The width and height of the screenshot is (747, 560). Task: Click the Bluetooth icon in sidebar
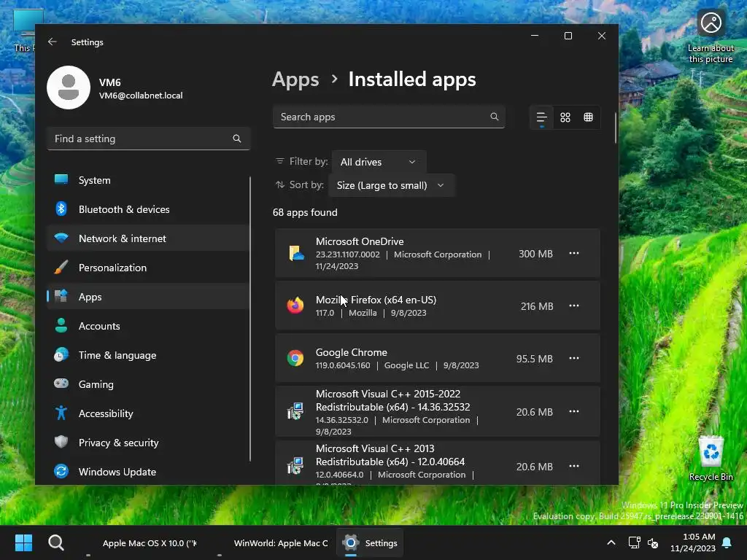61,209
